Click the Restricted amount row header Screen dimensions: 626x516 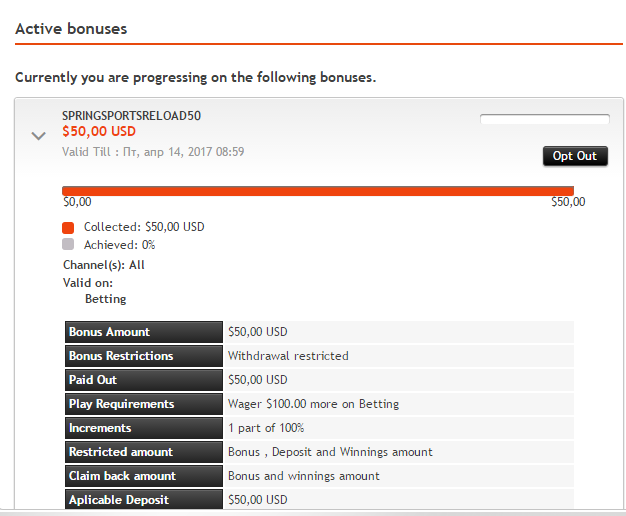point(144,452)
